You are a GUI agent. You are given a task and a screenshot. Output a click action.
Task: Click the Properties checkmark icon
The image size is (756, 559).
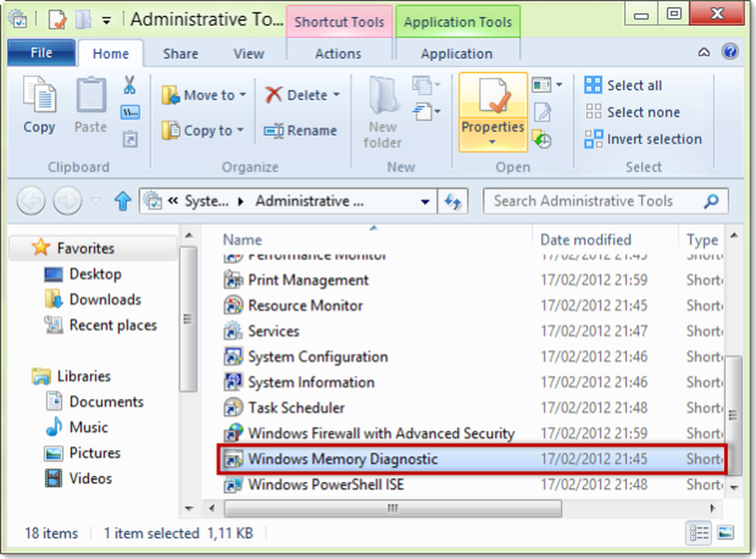493,95
